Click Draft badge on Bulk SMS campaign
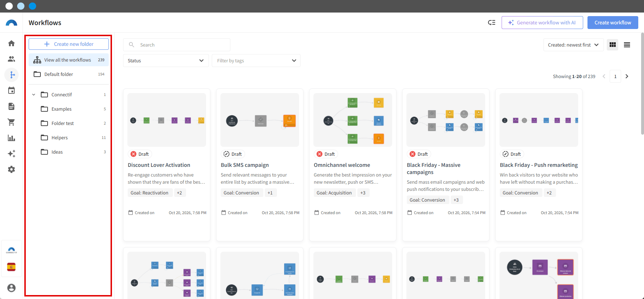 click(x=233, y=154)
